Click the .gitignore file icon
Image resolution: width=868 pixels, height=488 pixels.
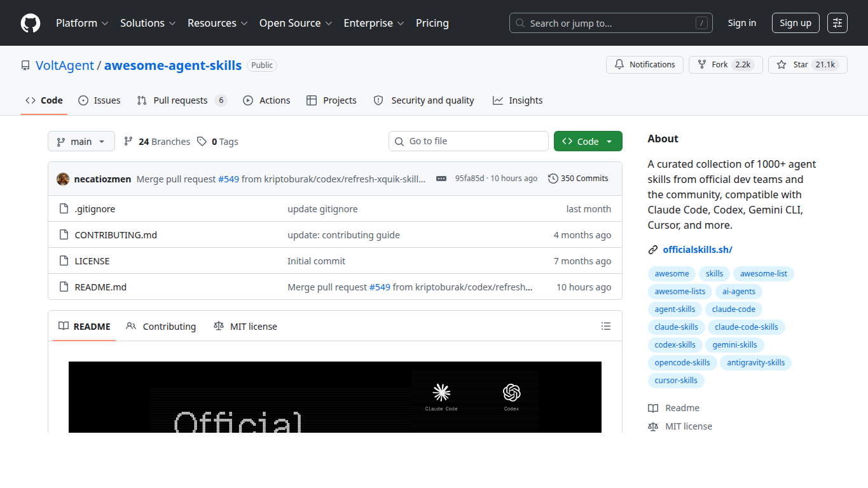pos(64,209)
